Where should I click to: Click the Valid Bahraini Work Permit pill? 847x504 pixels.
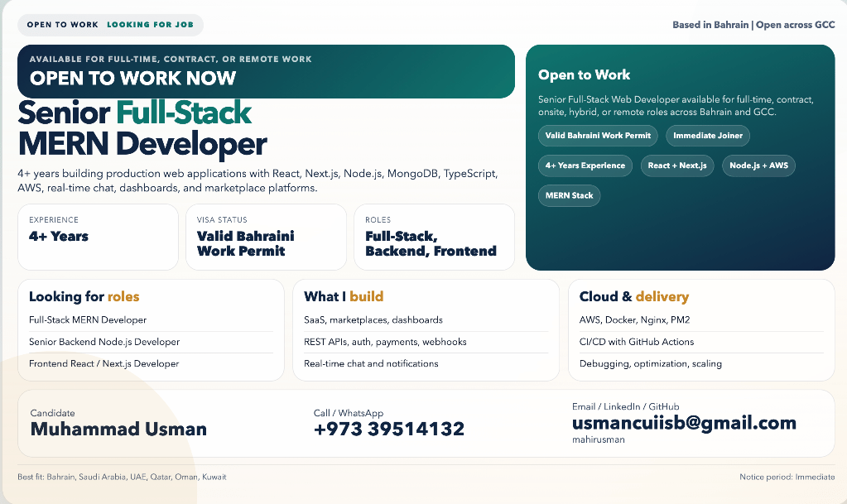coord(598,136)
